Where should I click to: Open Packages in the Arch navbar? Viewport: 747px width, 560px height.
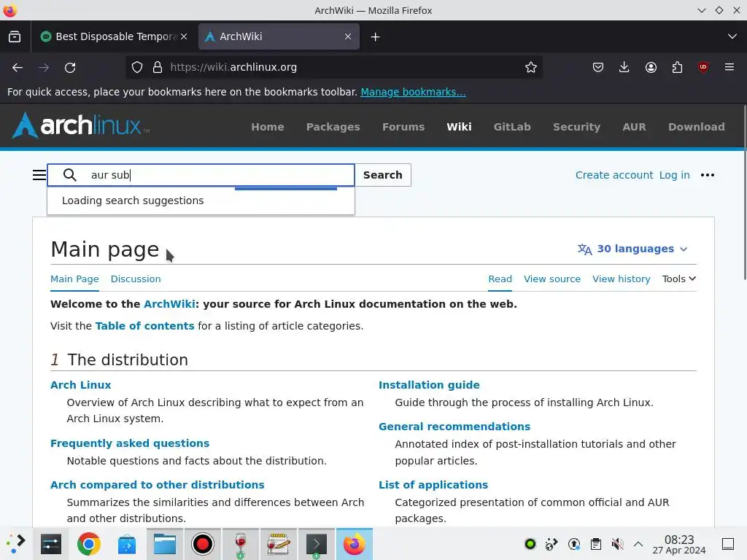click(333, 127)
